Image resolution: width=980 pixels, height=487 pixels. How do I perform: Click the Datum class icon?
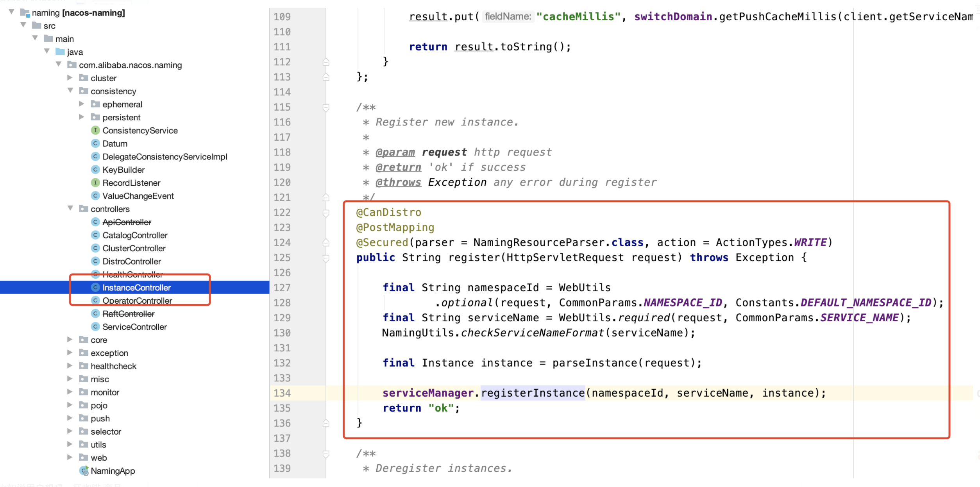(x=95, y=143)
